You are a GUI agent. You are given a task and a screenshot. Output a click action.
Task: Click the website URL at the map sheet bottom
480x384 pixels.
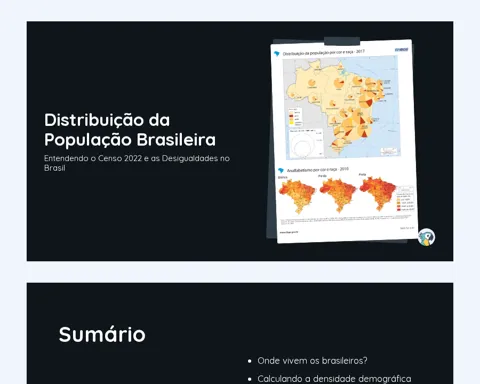[x=289, y=232]
